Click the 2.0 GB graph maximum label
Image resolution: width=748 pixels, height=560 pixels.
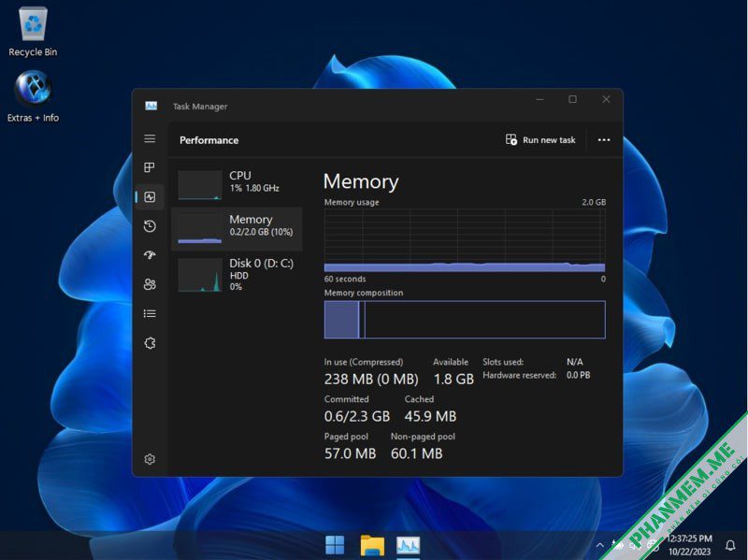click(x=594, y=202)
